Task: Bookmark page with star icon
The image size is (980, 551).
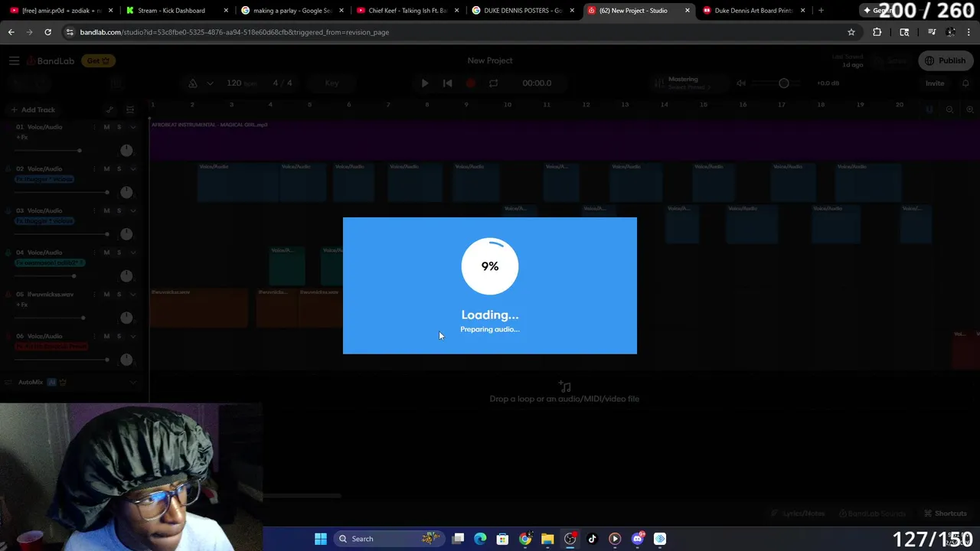Action: point(851,32)
